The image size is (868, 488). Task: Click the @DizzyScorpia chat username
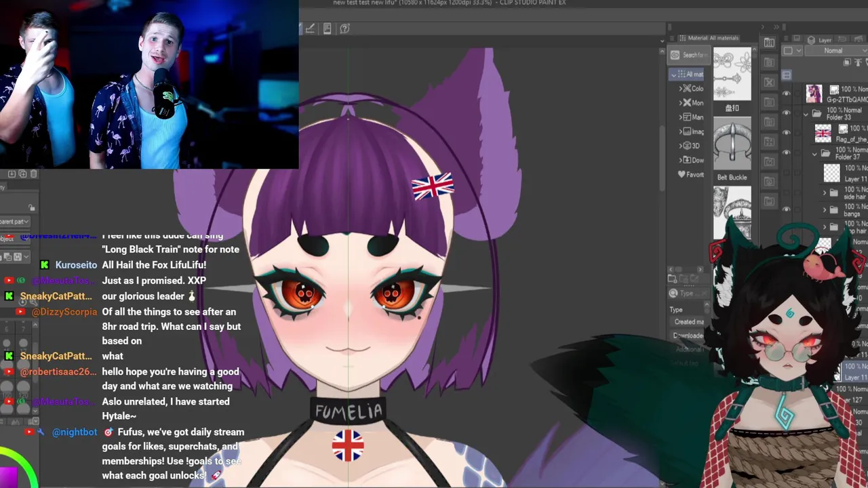[x=64, y=312]
